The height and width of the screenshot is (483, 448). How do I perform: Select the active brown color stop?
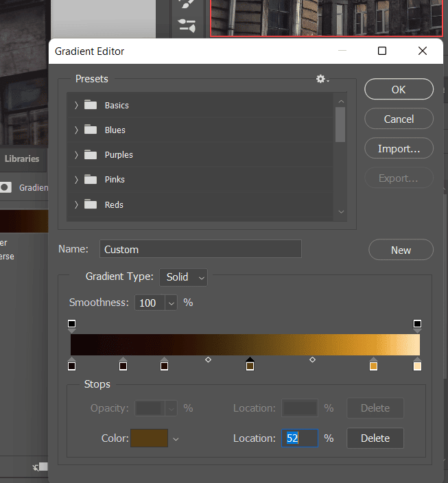coord(250,366)
